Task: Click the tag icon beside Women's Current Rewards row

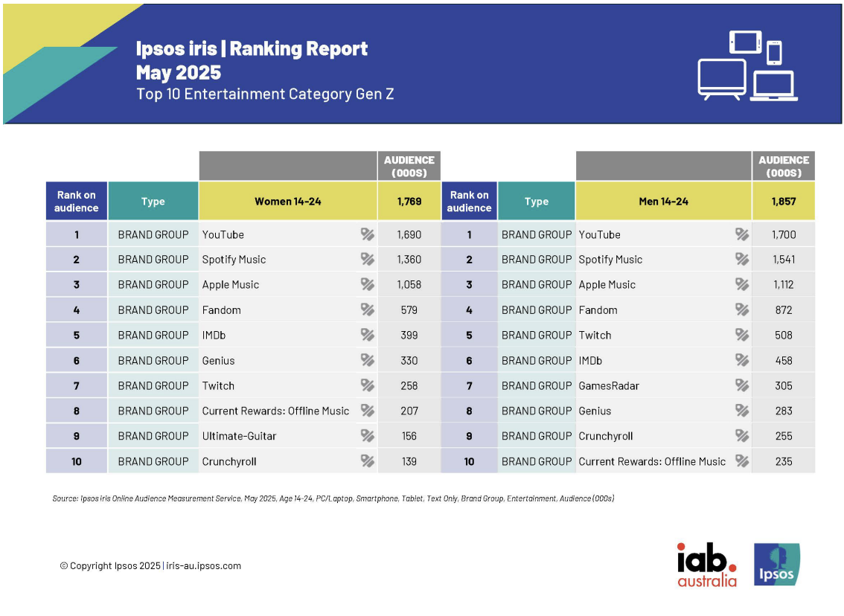Action: (x=368, y=411)
